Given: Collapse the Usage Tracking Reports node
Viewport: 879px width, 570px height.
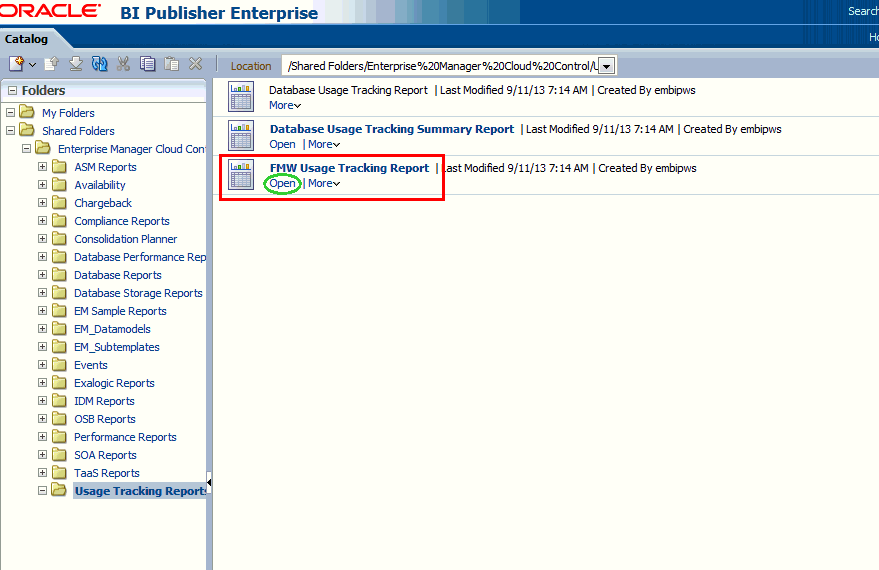Looking at the screenshot, I should pyautogui.click(x=42, y=490).
